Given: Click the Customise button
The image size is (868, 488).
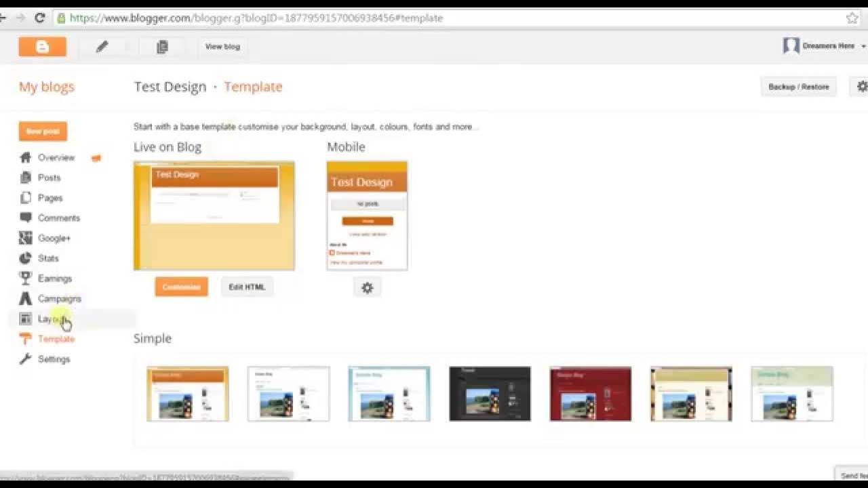Looking at the screenshot, I should click(x=181, y=287).
